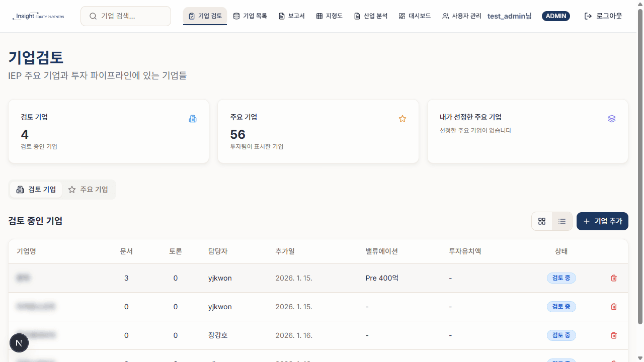Open 사용자 관리 via its people icon

point(445,16)
